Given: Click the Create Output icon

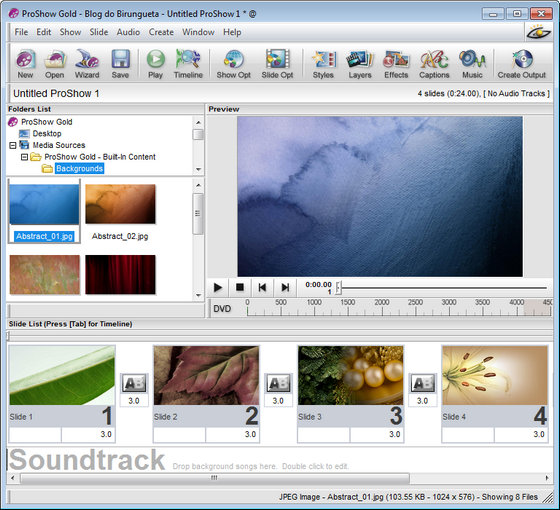Looking at the screenshot, I should 522,64.
